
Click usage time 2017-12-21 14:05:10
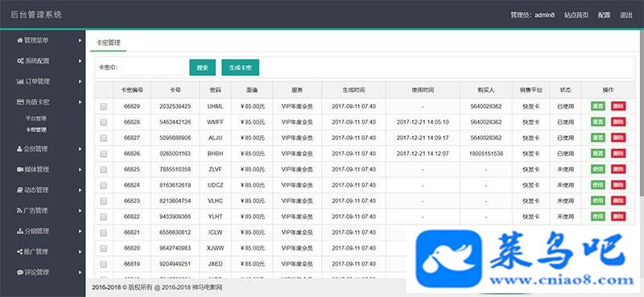(423, 122)
